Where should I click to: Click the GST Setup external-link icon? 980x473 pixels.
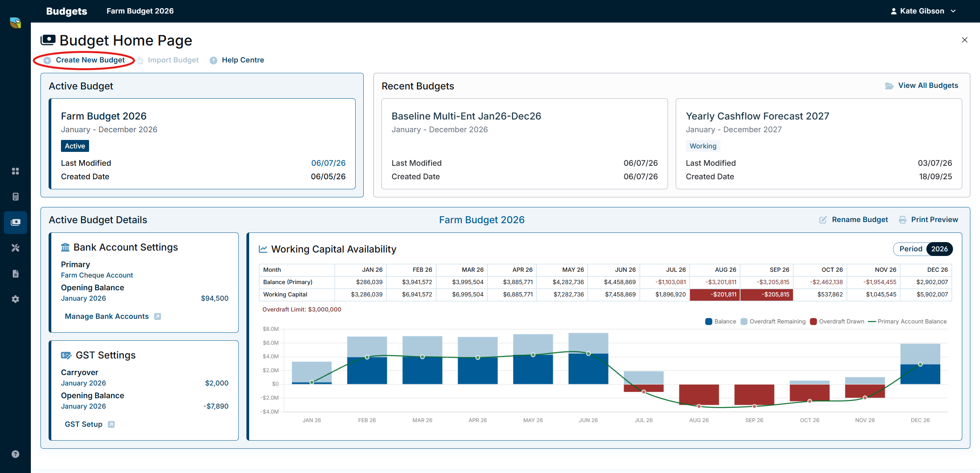pos(111,424)
